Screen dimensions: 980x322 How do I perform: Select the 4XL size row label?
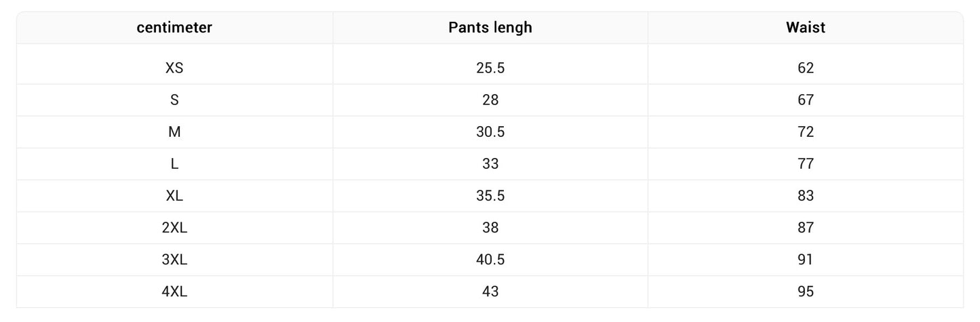[174, 291]
